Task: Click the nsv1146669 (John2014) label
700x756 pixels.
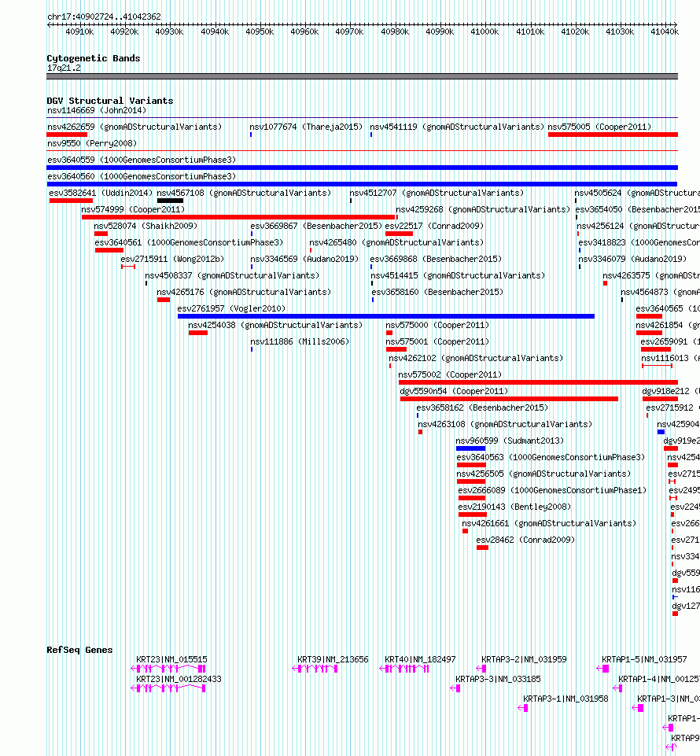Action: point(97,110)
